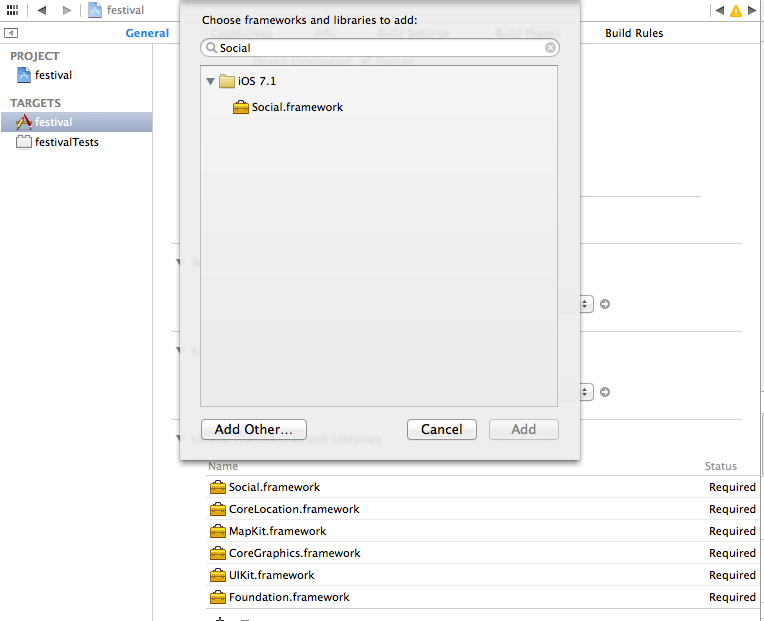Clear the Social search field
Screen dimensions: 764x621
click(x=550, y=47)
